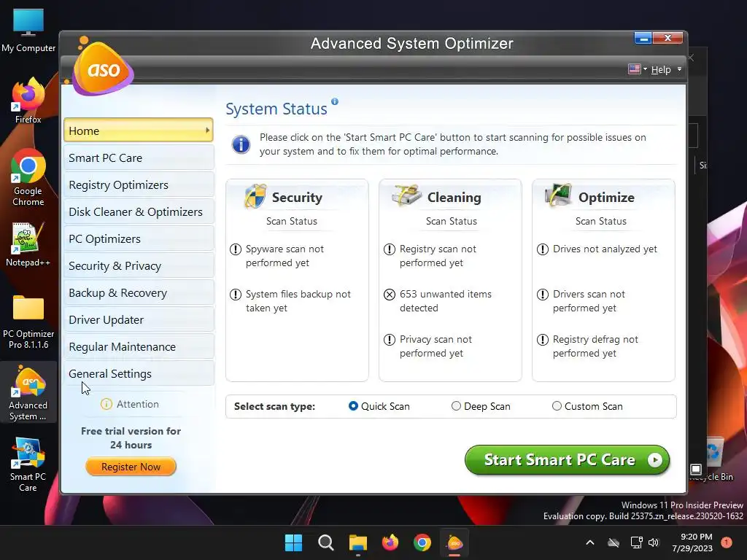
Task: Click notification badge in taskbar corner
Action: 727,542
